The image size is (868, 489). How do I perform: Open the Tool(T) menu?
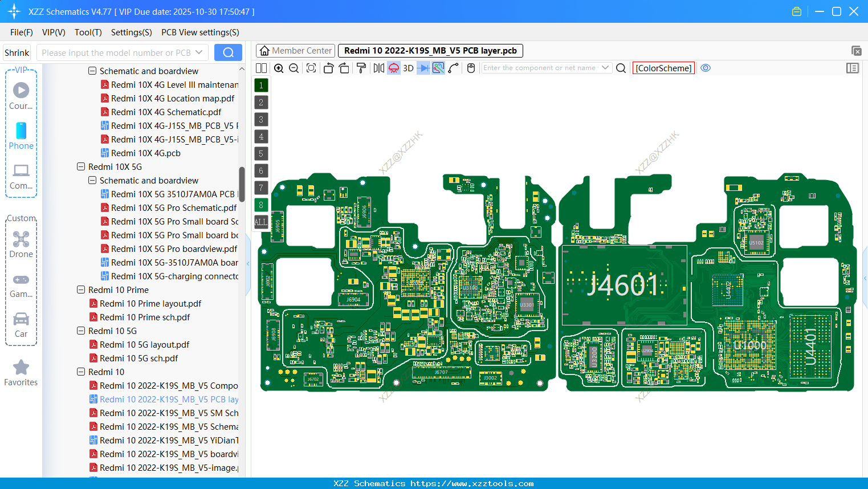pos(88,32)
